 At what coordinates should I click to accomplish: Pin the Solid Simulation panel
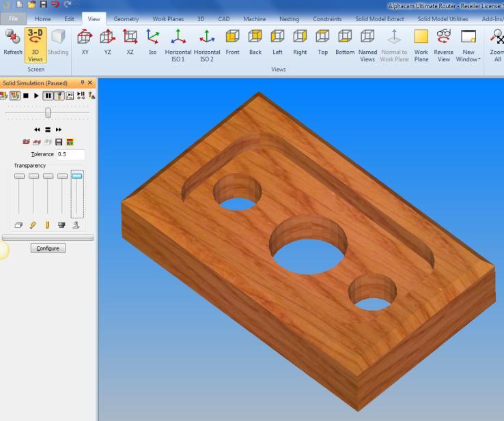[x=83, y=83]
